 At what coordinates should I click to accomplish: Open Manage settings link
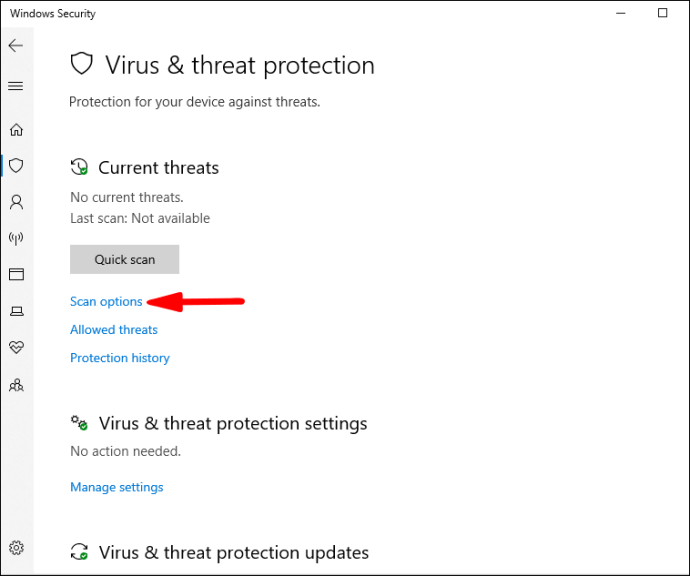click(117, 487)
